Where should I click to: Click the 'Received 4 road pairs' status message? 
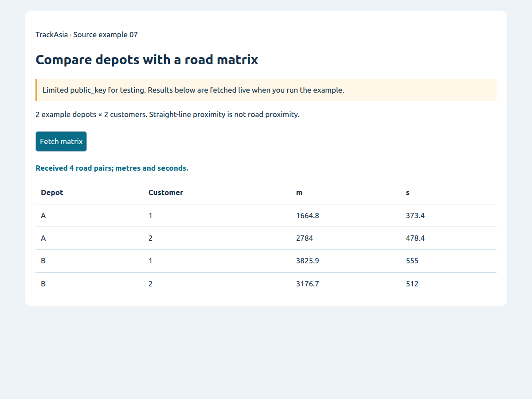point(112,168)
